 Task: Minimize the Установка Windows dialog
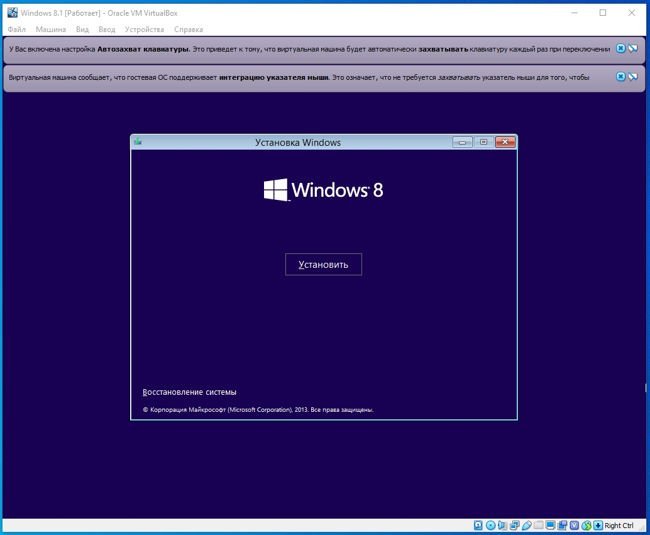click(x=462, y=142)
